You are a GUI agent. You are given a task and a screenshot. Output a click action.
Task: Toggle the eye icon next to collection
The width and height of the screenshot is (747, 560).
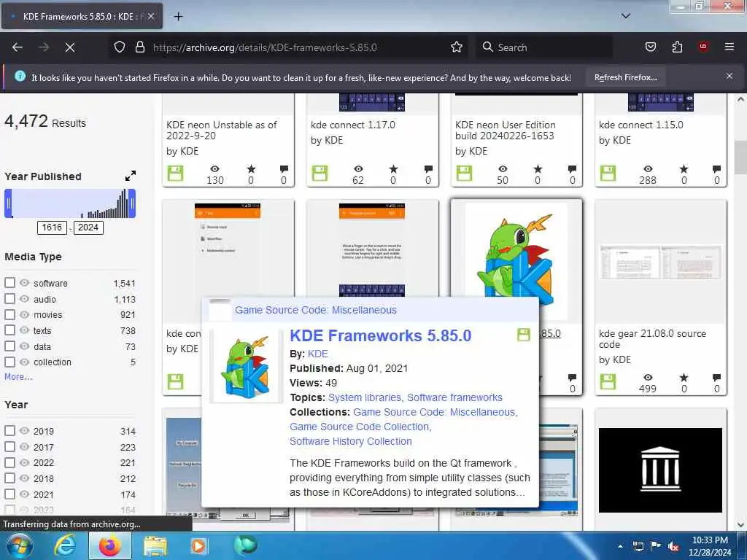click(24, 362)
